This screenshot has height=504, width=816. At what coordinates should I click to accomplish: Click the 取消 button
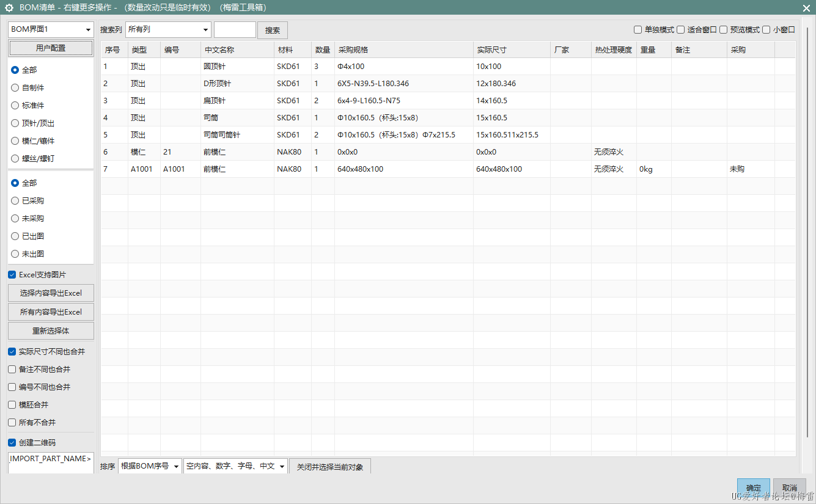790,488
